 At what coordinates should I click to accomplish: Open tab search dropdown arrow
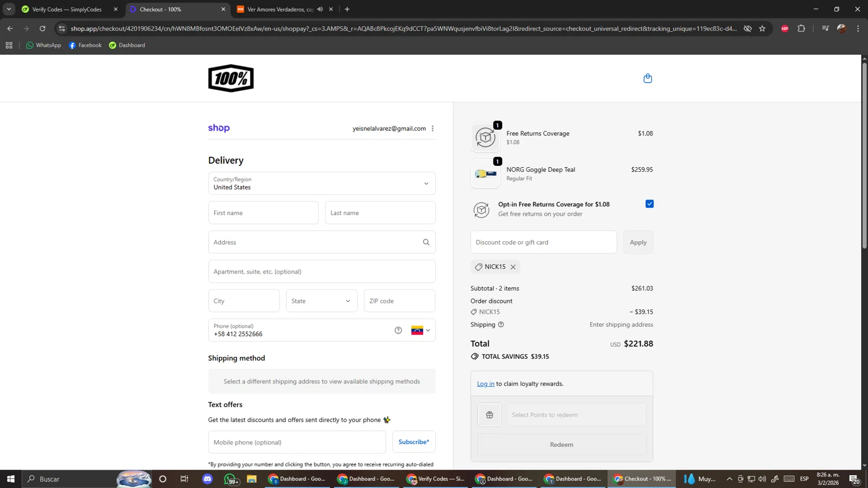click(9, 9)
